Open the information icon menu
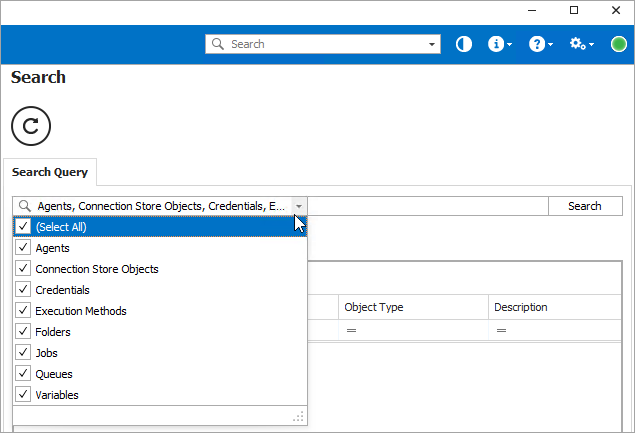The height and width of the screenshot is (433, 635). pos(497,44)
